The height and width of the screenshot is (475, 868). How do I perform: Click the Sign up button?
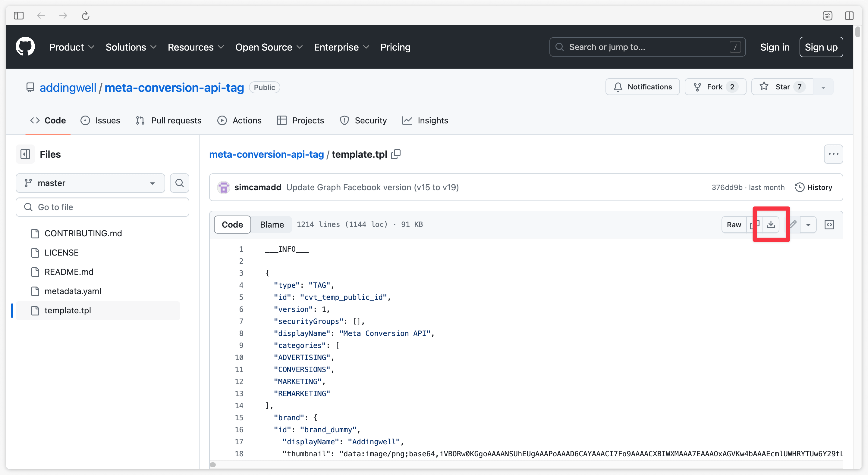pos(821,47)
